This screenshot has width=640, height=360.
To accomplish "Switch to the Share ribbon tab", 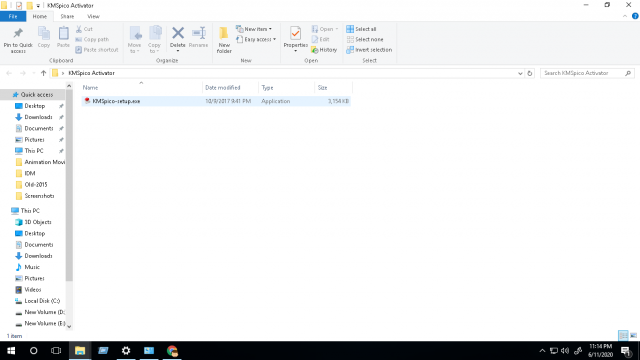I will [x=67, y=16].
